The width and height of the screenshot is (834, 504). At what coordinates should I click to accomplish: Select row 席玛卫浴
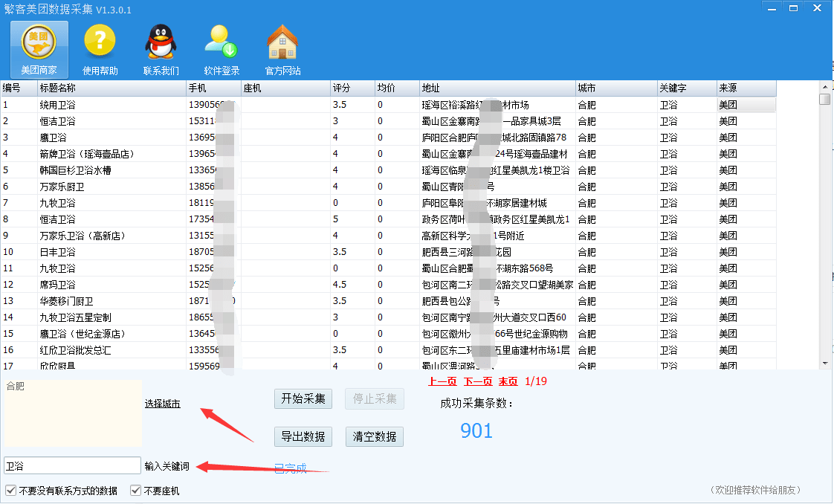tap(388, 285)
